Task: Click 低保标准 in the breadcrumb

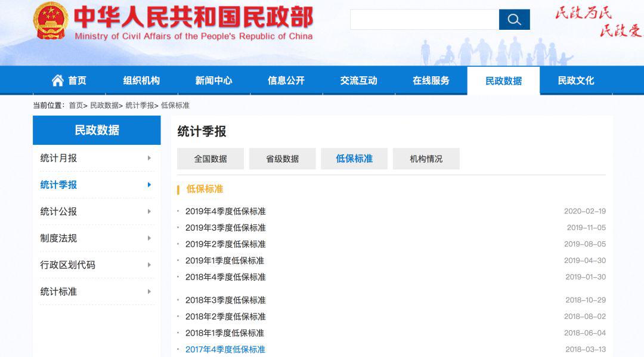Action: 175,105
